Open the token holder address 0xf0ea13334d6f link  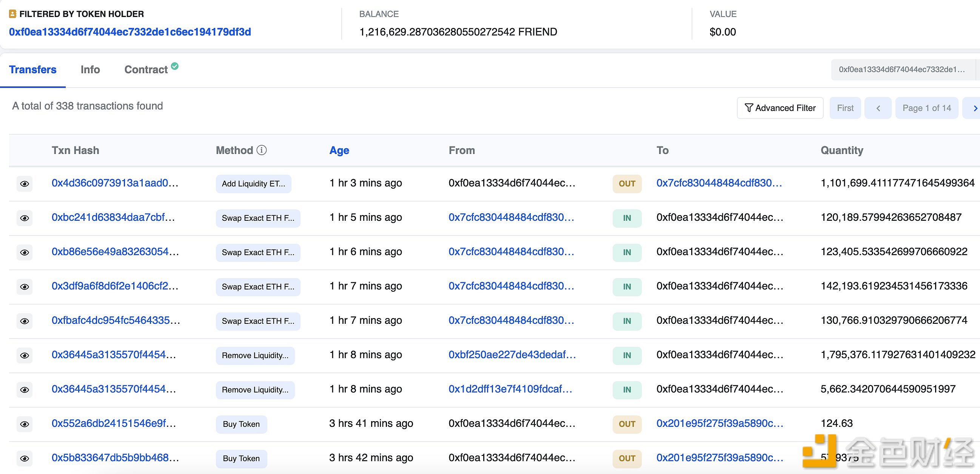click(130, 32)
